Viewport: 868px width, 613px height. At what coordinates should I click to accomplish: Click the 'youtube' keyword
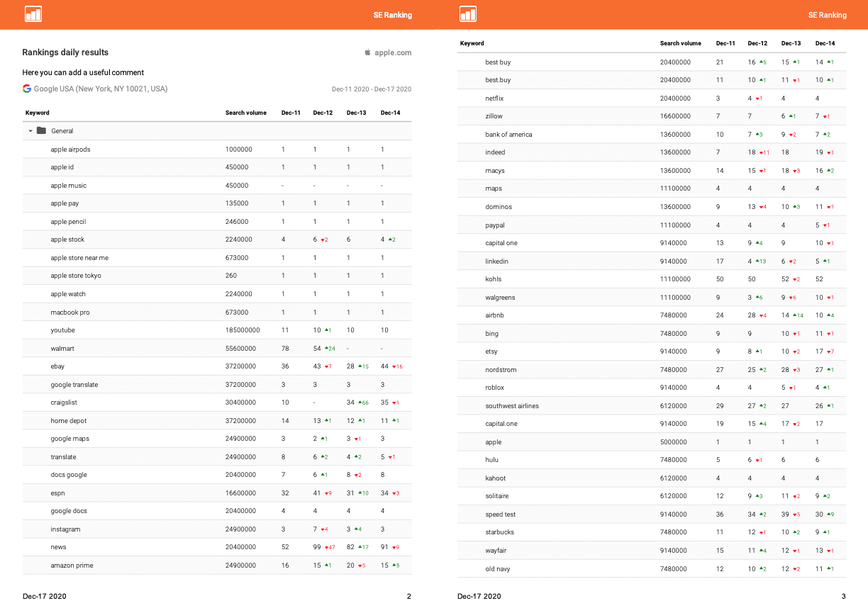(x=63, y=330)
